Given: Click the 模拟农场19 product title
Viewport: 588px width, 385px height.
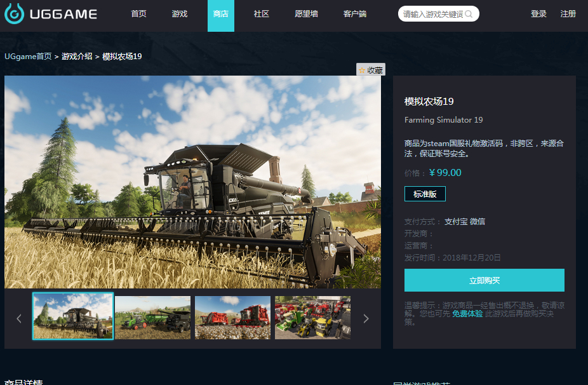Looking at the screenshot, I should 429,101.
